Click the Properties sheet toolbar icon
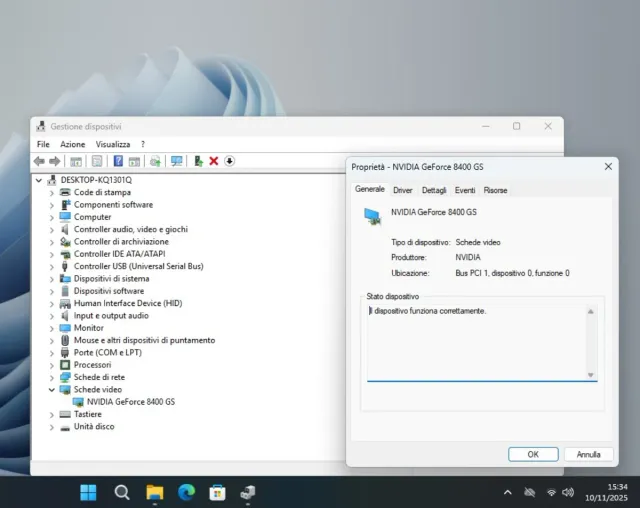The height and width of the screenshot is (508, 640). (97, 161)
